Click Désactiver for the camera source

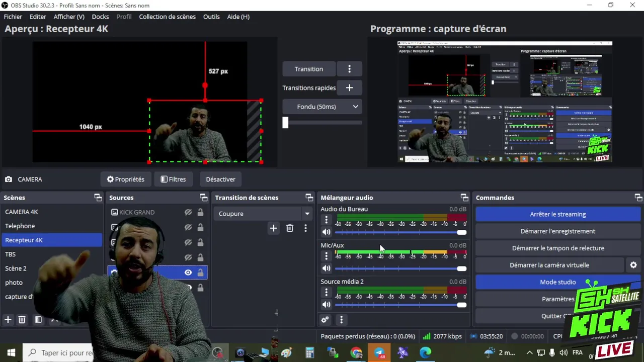(x=220, y=179)
